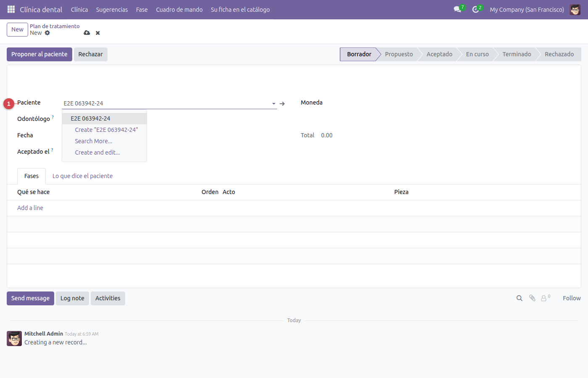Screen dimensions: 588x378
Task: Open Su ficha en el catálogo menu
Action: pos(240,9)
